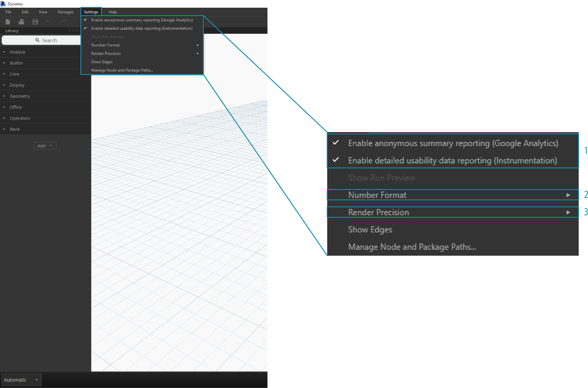
Task: Focus the Library Search field
Action: click(x=41, y=40)
